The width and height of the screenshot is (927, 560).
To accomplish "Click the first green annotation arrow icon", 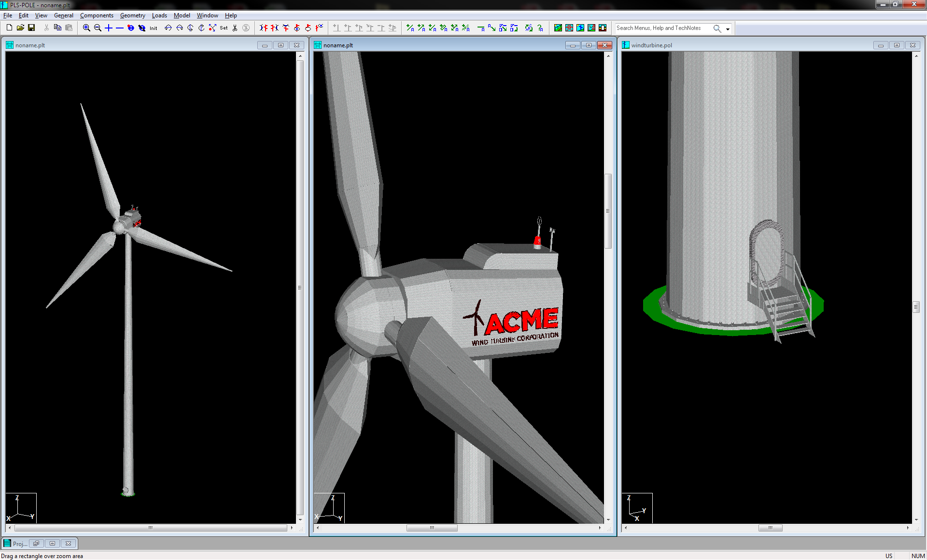I will click(x=410, y=28).
